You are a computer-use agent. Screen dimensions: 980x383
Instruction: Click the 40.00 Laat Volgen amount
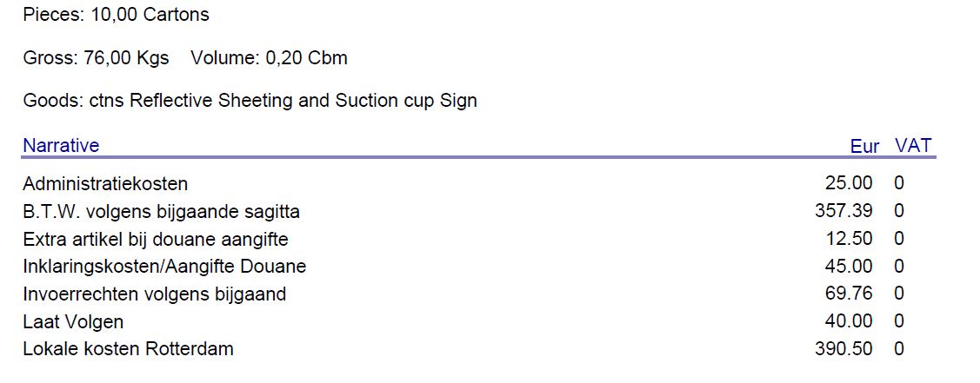(x=849, y=321)
